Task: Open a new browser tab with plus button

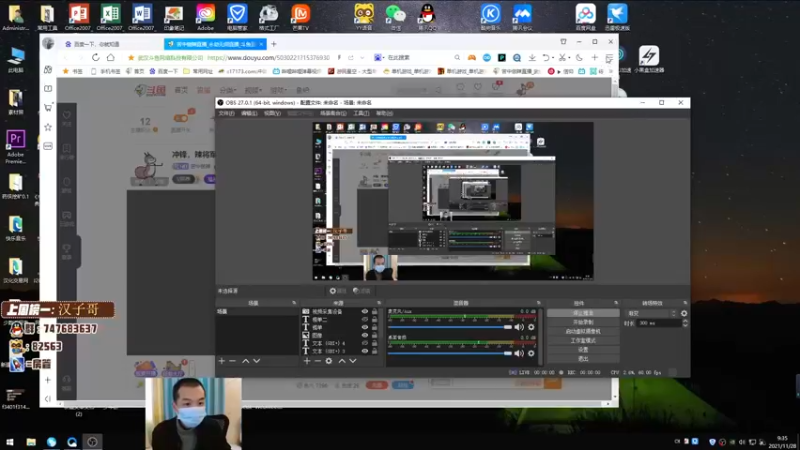Action: pyautogui.click(x=273, y=44)
